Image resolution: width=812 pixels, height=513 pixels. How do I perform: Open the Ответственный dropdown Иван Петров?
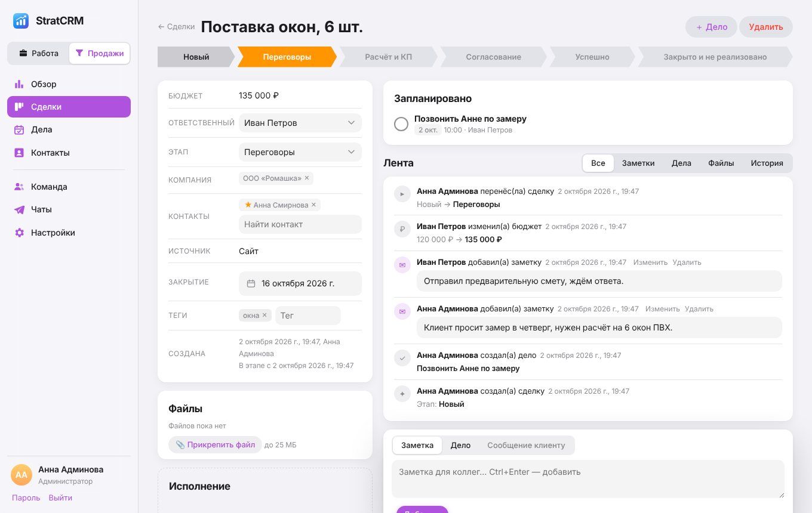tap(300, 123)
